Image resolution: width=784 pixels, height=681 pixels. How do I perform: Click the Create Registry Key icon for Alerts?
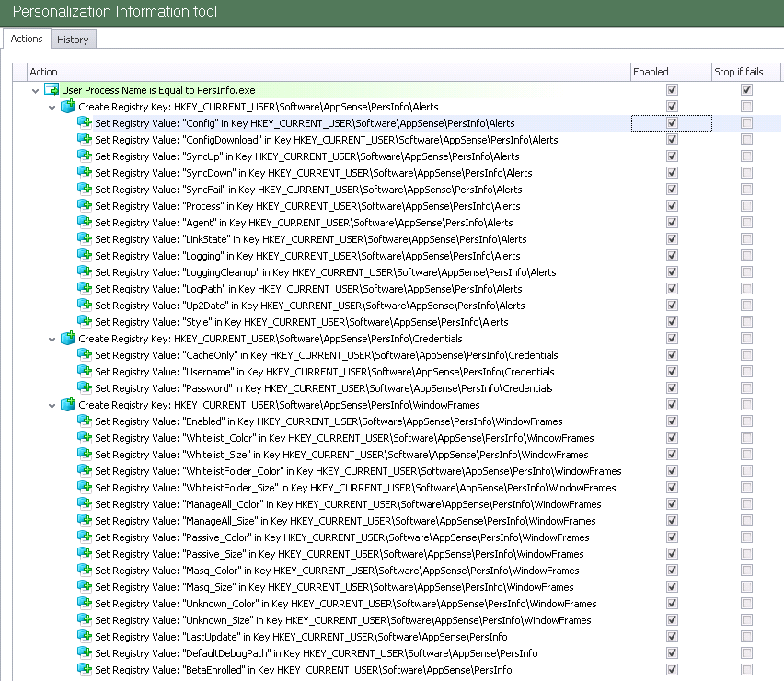pyautogui.click(x=68, y=106)
